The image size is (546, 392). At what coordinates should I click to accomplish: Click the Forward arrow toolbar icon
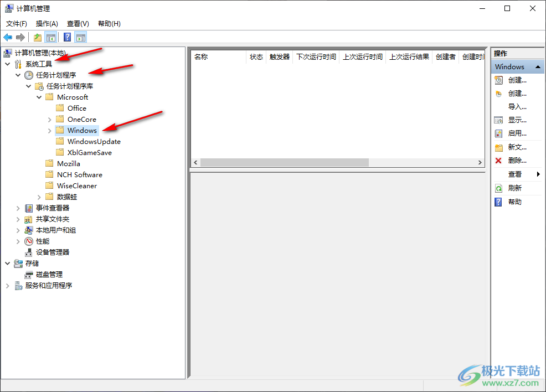(20, 37)
